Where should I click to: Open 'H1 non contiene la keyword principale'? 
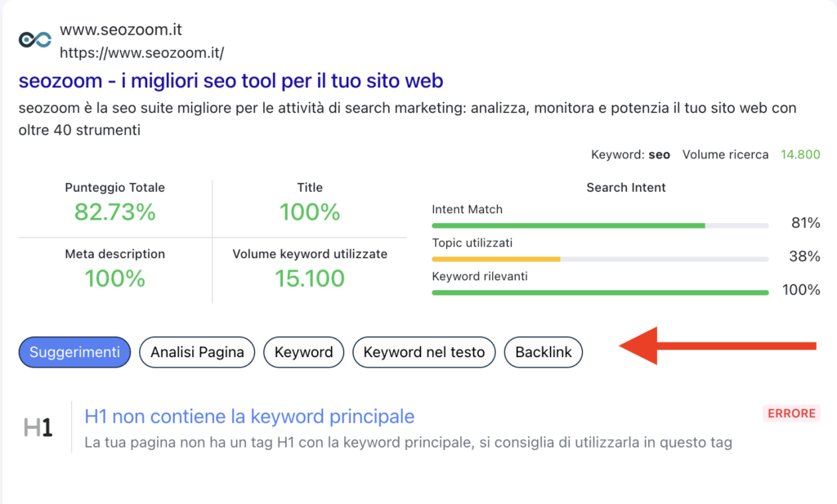[x=249, y=417]
